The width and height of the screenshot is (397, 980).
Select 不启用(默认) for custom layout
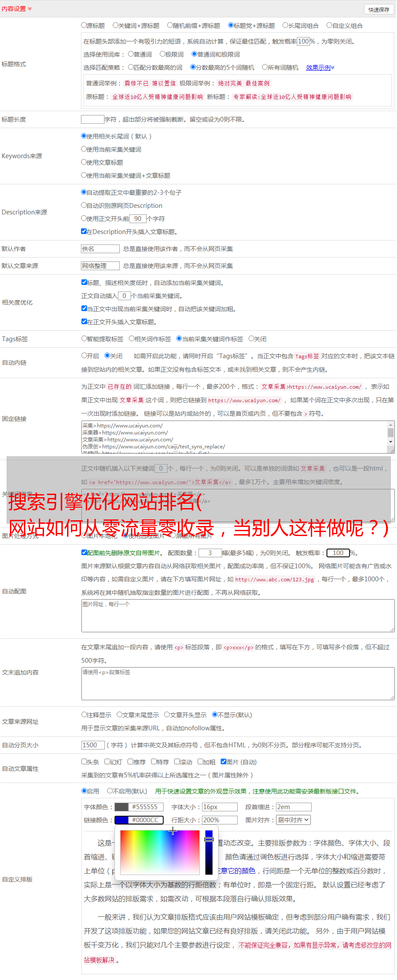[110, 791]
